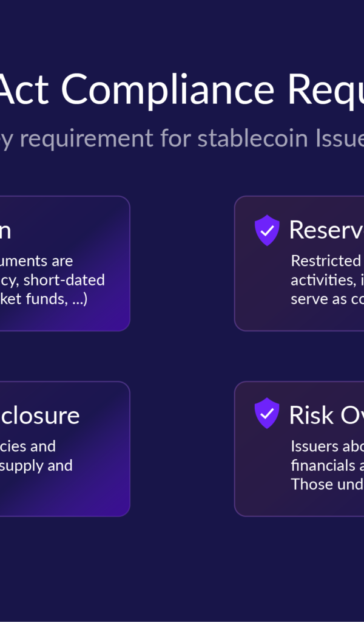Viewport: 364px width, 622px height.
Task: Click the 'uments are' text line
Action: (x=36, y=261)
